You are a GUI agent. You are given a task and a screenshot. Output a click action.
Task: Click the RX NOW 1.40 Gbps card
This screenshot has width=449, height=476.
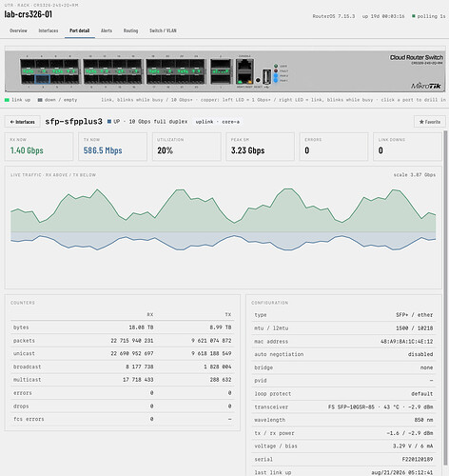click(x=39, y=147)
